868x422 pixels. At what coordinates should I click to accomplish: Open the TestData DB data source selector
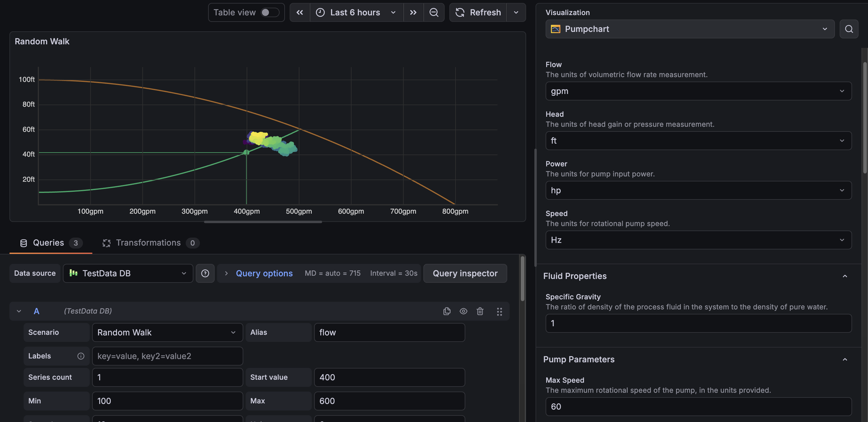pyautogui.click(x=128, y=273)
